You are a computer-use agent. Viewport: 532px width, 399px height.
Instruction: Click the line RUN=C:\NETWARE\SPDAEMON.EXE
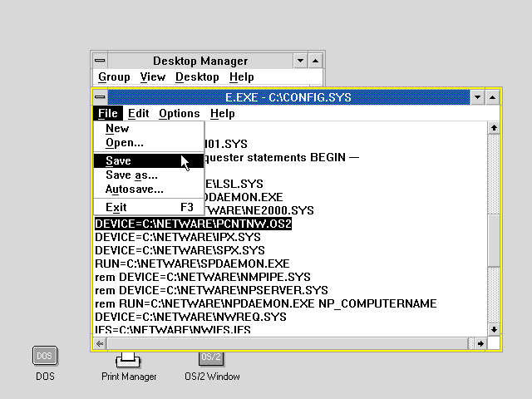click(192, 264)
